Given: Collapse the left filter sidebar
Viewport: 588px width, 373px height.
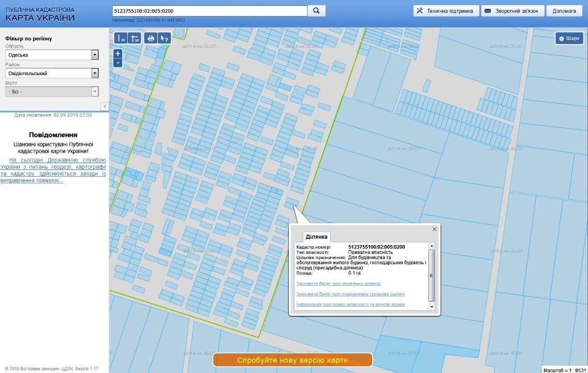Looking at the screenshot, I should 105,106.
